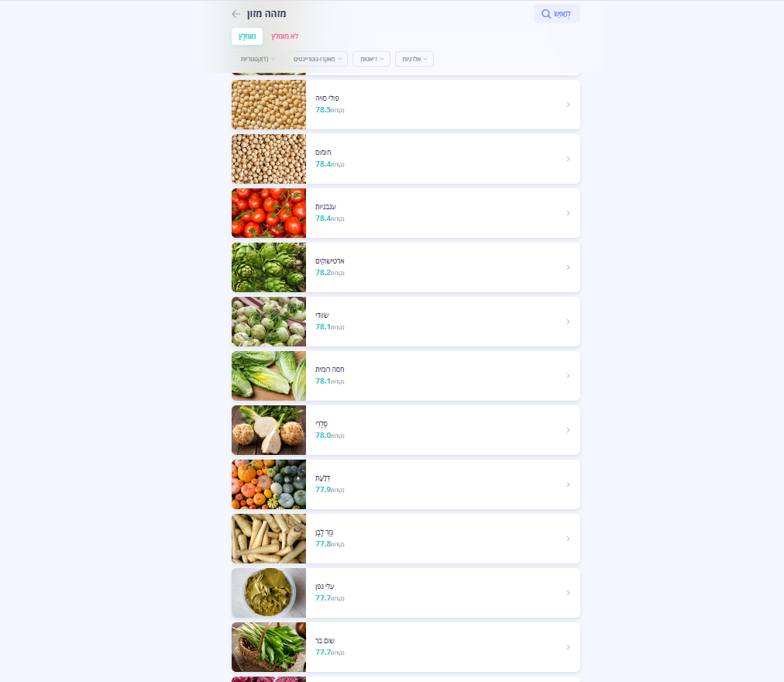The height and width of the screenshot is (682, 784).
Task: Open the עלי גפן list entry
Action: coord(406,593)
